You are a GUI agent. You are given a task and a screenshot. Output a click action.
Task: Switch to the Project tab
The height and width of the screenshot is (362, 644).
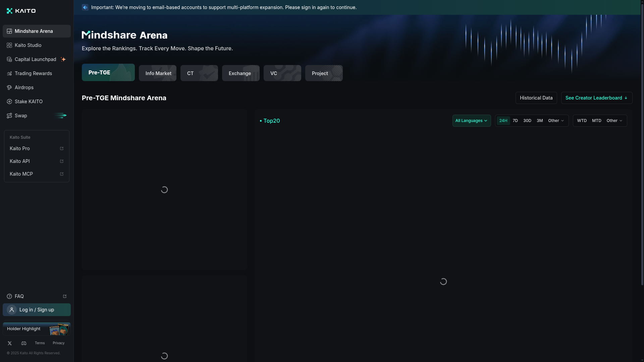tap(324, 73)
